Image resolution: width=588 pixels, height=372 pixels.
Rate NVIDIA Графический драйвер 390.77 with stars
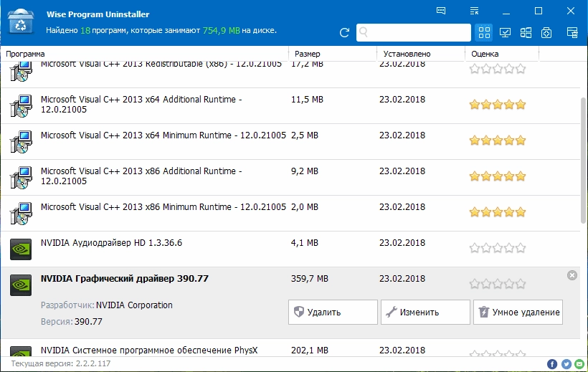(x=497, y=284)
